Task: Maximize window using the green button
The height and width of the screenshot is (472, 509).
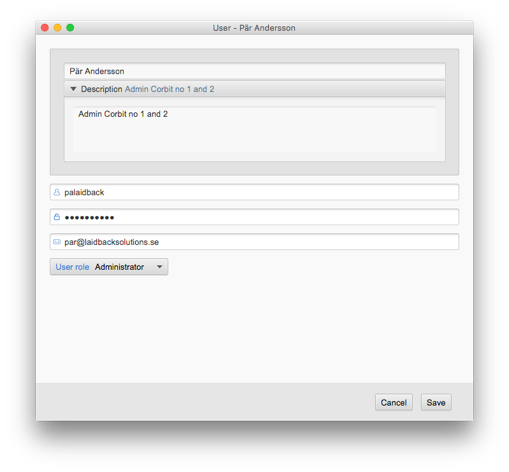Action: tap(70, 28)
